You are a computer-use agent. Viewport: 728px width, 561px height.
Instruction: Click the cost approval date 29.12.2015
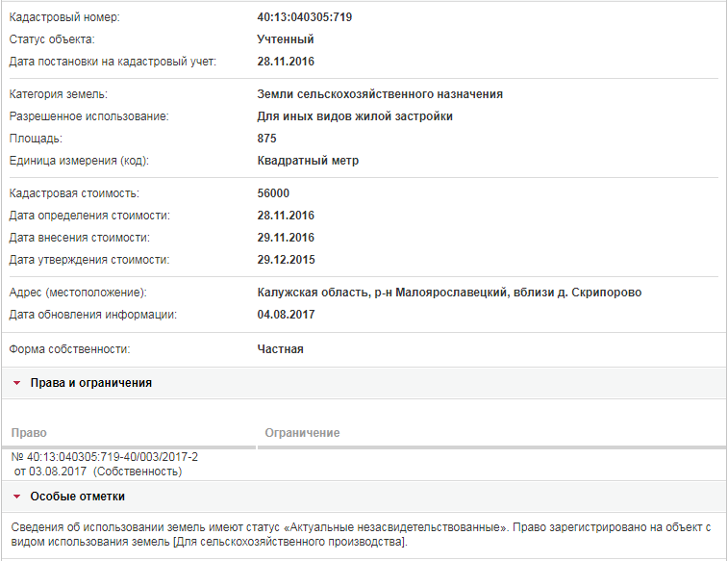click(x=286, y=260)
